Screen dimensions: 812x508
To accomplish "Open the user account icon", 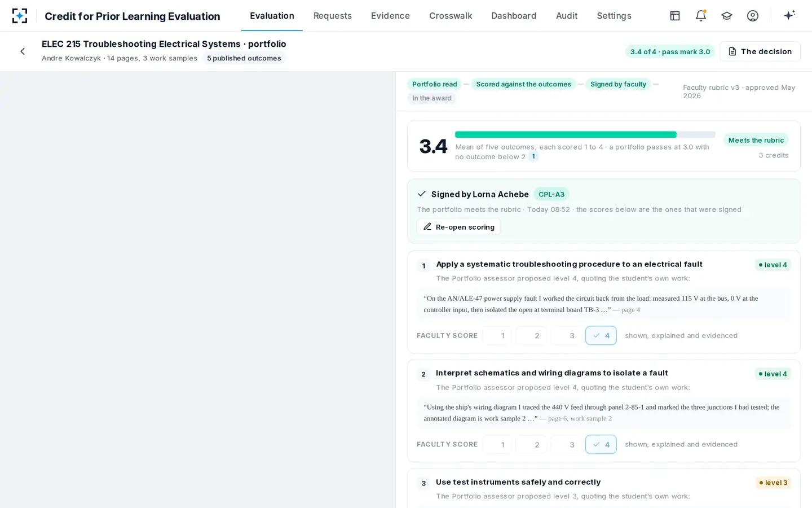I will [x=753, y=16].
